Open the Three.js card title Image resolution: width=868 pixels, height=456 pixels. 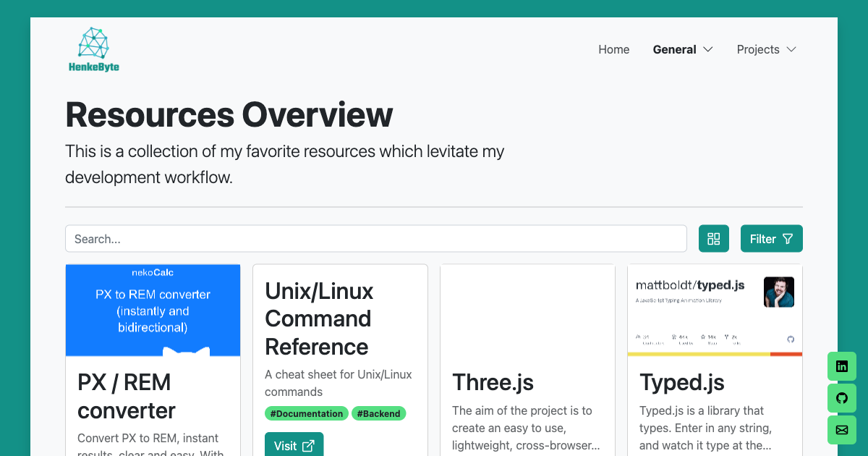click(x=493, y=382)
